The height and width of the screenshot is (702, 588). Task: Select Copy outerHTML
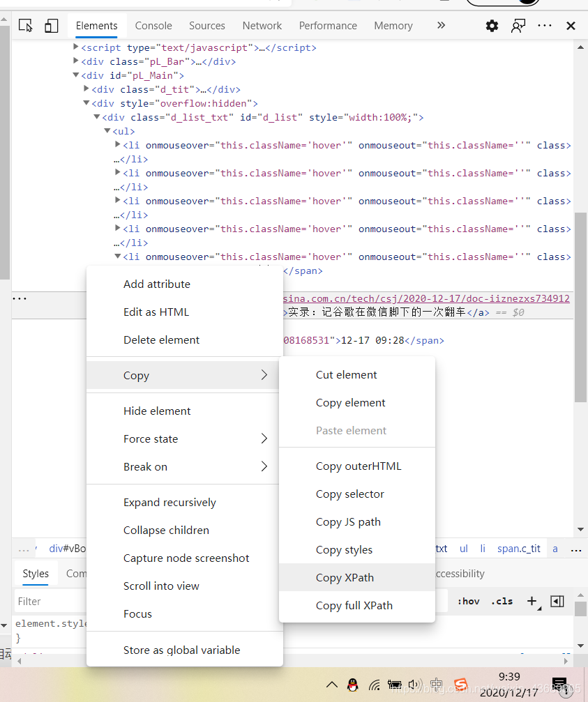[x=357, y=466]
